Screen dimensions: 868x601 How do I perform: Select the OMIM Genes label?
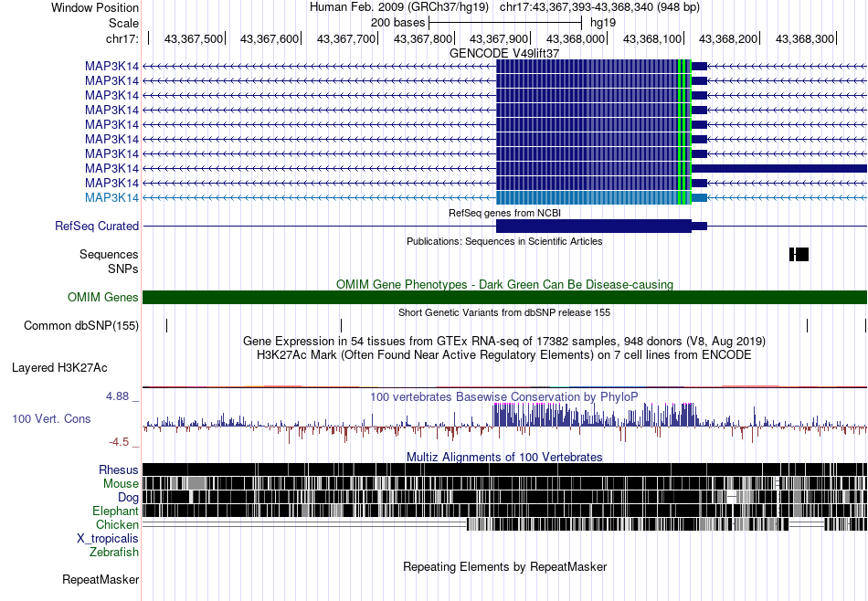(103, 297)
